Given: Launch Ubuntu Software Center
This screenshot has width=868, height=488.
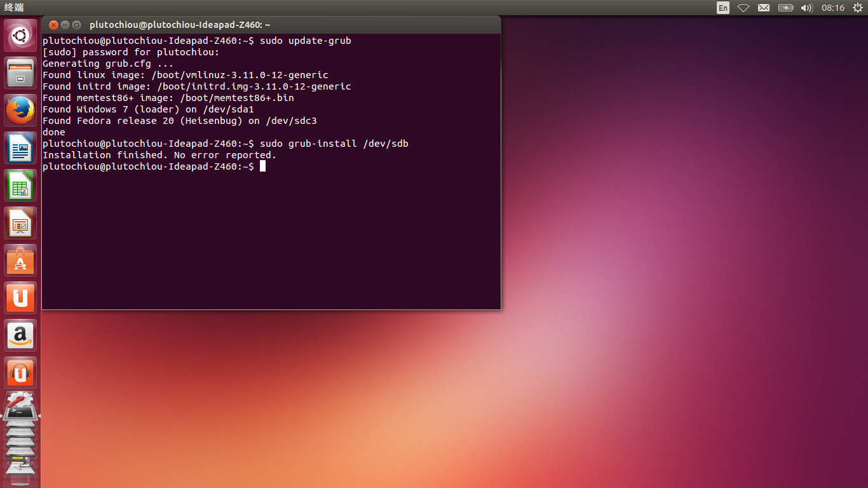Looking at the screenshot, I should 20,261.
